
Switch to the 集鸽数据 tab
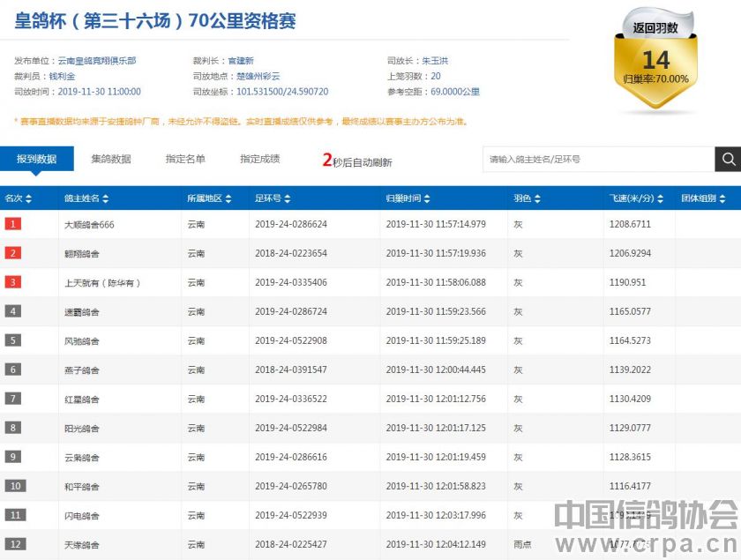(x=111, y=159)
